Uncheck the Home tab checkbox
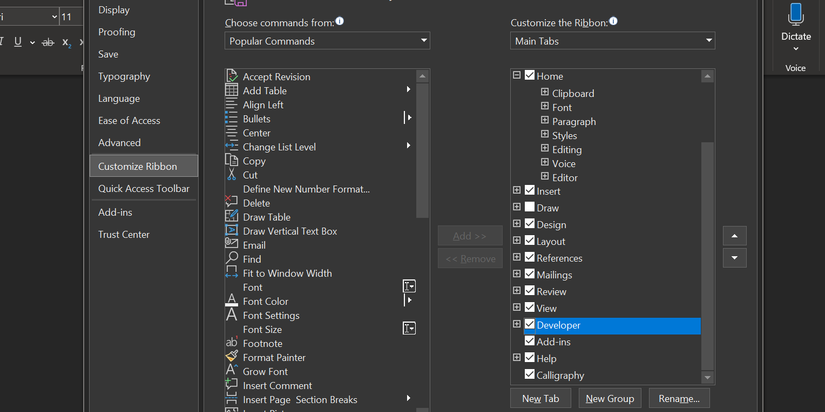The height and width of the screenshot is (412, 825). [530, 76]
